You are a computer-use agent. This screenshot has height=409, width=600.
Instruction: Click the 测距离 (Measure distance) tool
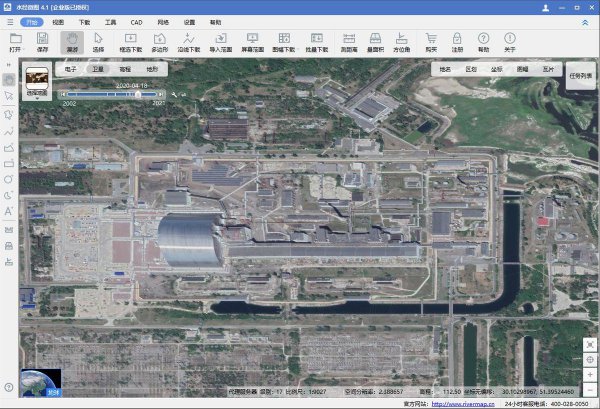pyautogui.click(x=349, y=41)
